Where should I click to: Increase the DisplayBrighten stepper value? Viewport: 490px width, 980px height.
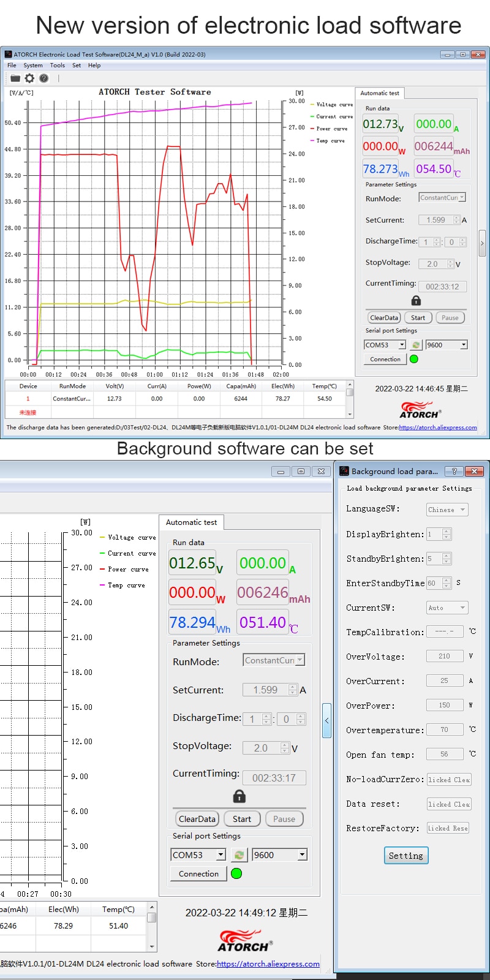447,532
